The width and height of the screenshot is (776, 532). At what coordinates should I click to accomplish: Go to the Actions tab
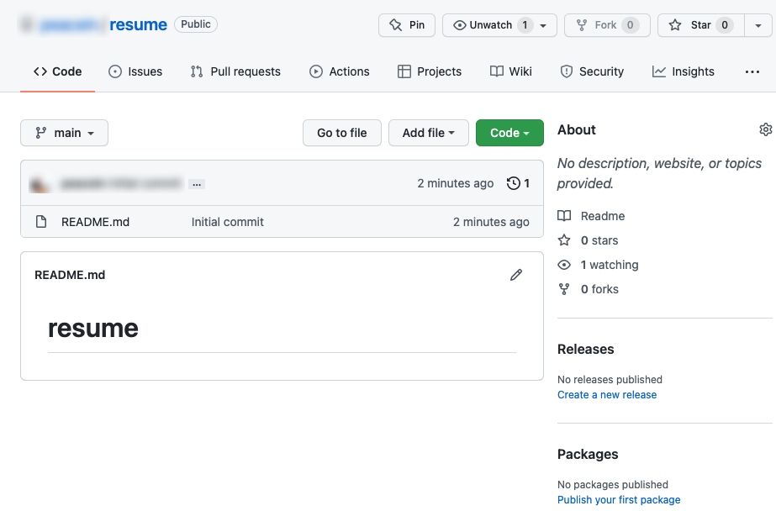pos(340,71)
